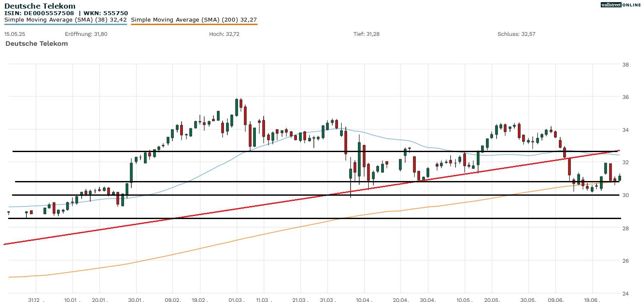Image resolution: width=644 pixels, height=302 pixels.
Task: Click the x-axis date 20.01.
Action: click(100, 299)
